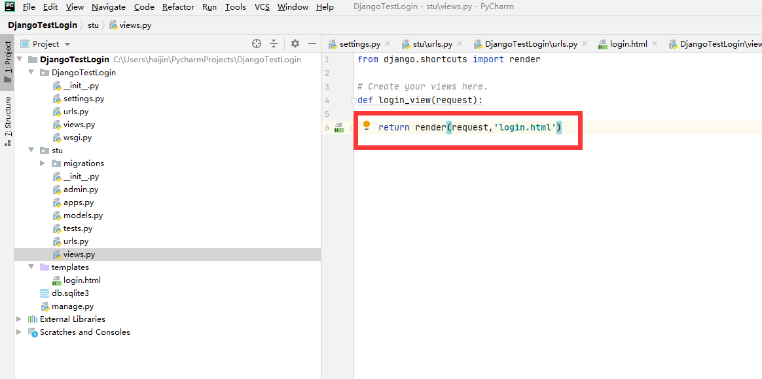Open the Tools menu
This screenshot has width=762, height=379.
tap(236, 7)
